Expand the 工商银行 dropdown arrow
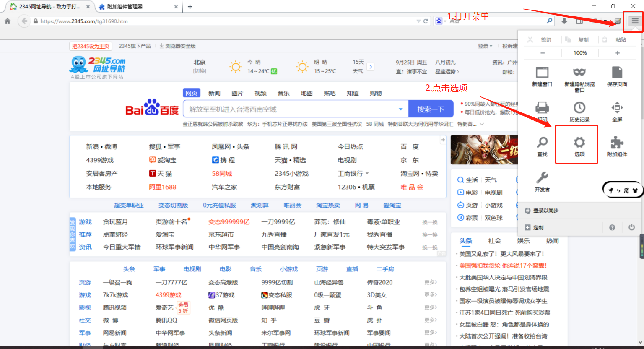 click(x=367, y=173)
